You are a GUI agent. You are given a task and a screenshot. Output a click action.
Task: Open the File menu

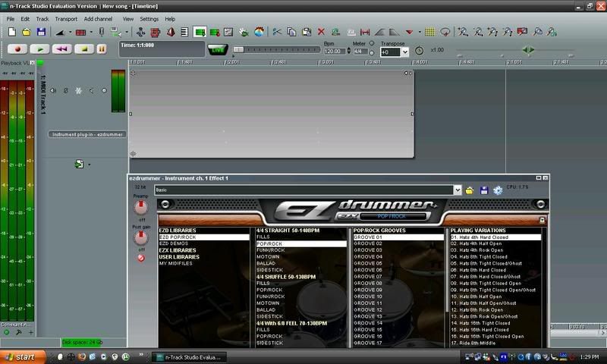click(11, 19)
